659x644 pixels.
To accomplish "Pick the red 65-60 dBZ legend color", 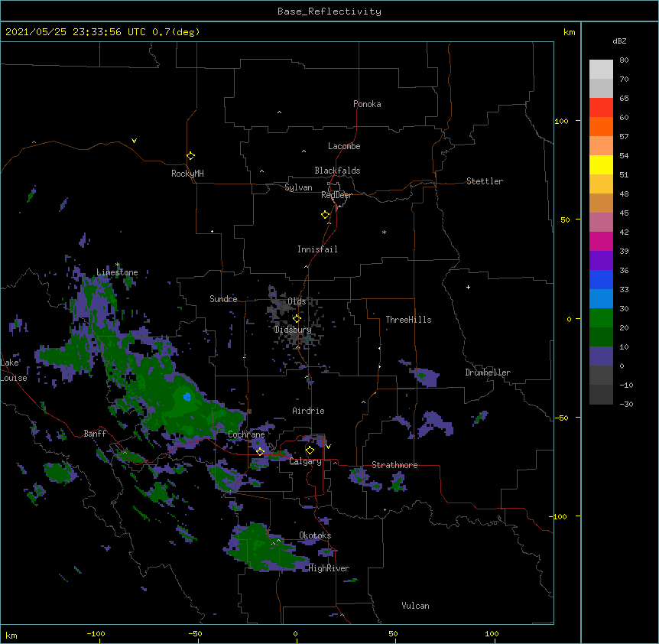I will tap(601, 108).
